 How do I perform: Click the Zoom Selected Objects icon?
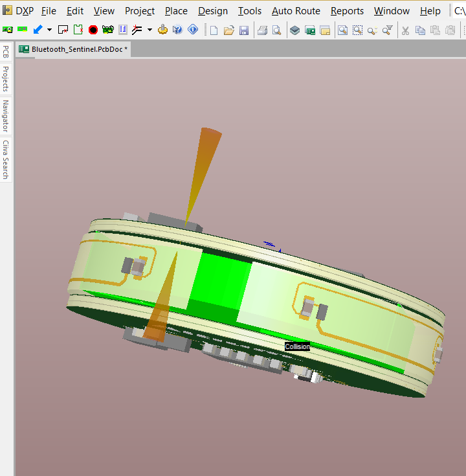pos(372,30)
